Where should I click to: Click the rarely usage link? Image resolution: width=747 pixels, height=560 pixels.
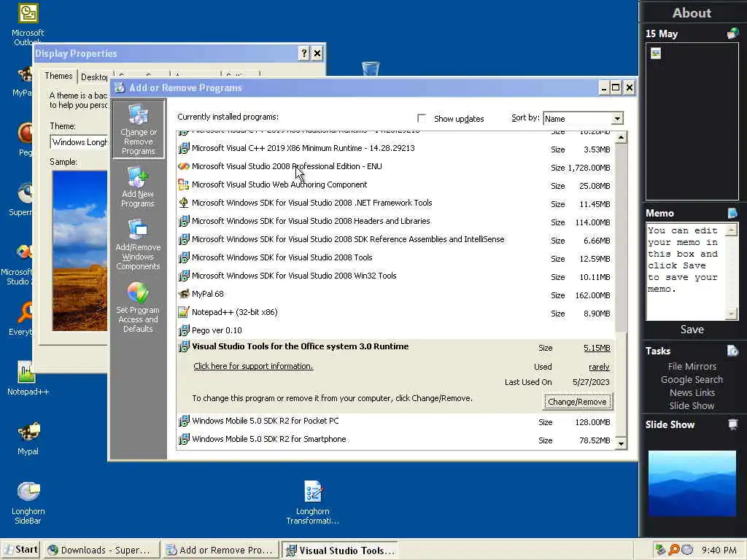click(600, 367)
